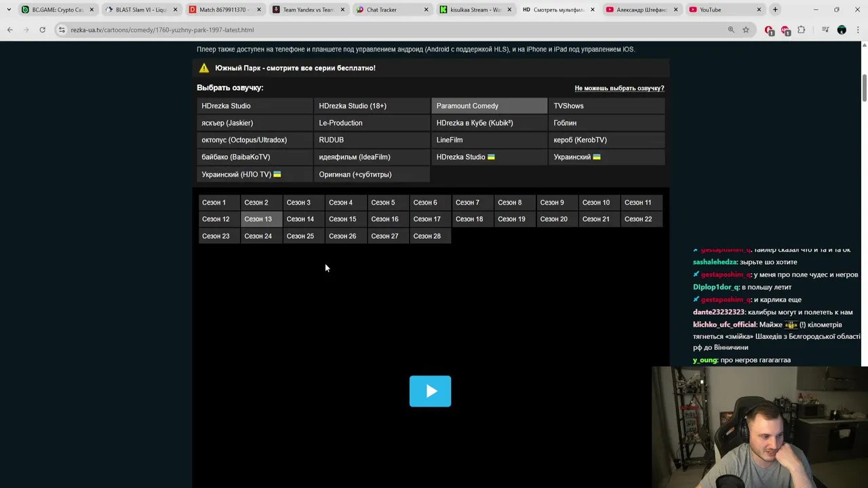Choose Сезон 1
The width and height of the screenshot is (868, 488).
tap(218, 202)
